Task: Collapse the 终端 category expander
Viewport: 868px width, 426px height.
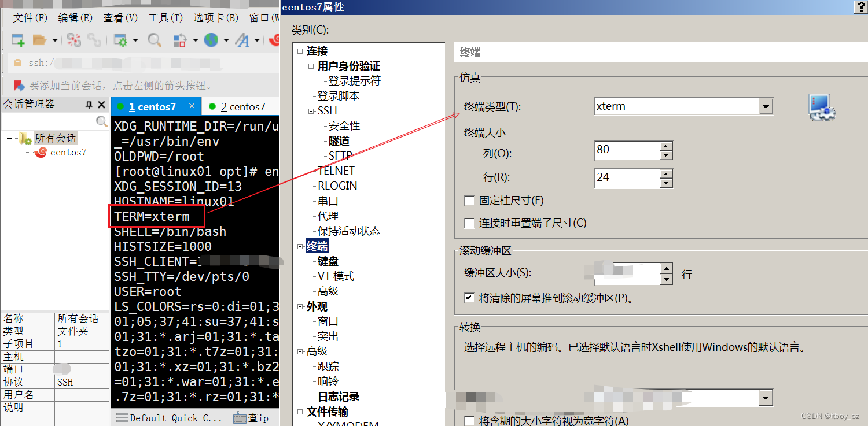Action: (x=300, y=247)
